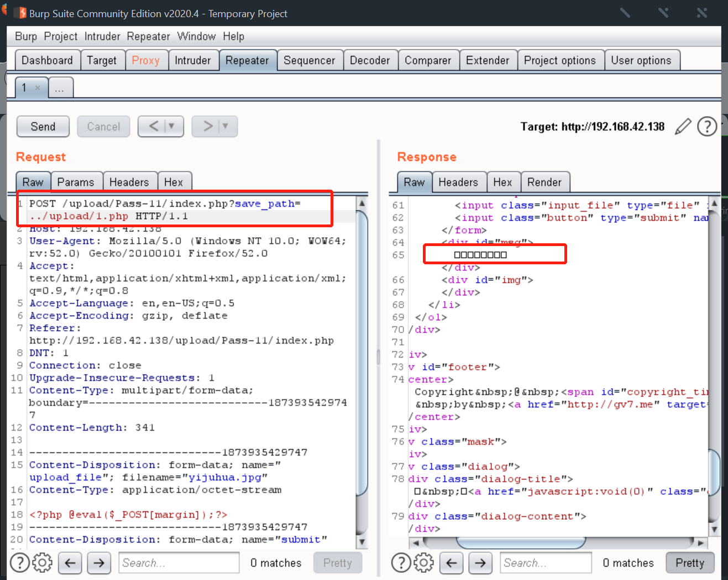This screenshot has width=728, height=580.
Task: Open the User options tab
Action: pyautogui.click(x=641, y=60)
